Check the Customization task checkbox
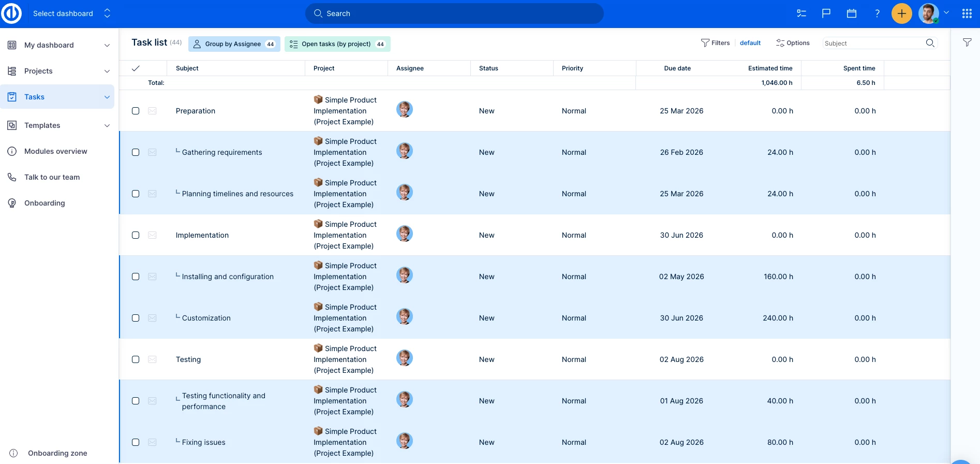980x464 pixels. coord(136,318)
